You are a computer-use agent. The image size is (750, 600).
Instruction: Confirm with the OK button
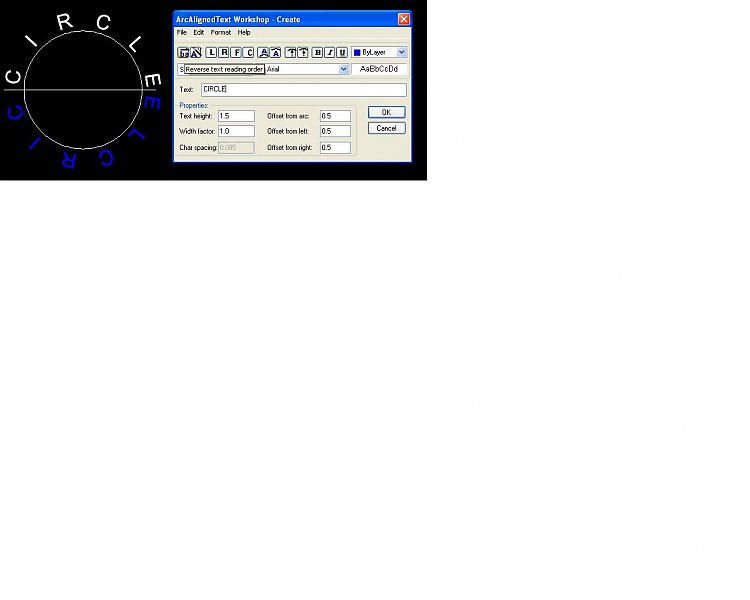[x=386, y=112]
